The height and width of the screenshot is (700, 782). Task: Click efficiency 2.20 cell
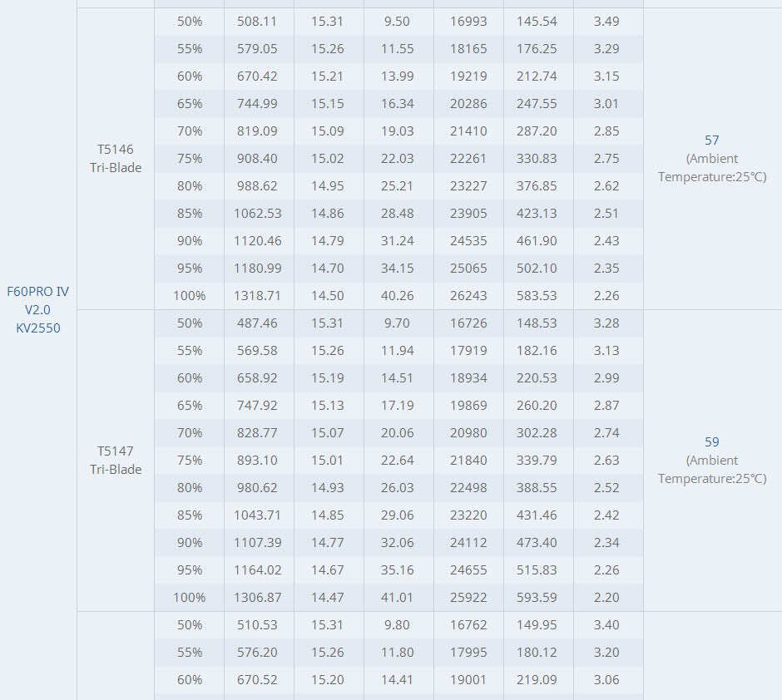tap(608, 598)
